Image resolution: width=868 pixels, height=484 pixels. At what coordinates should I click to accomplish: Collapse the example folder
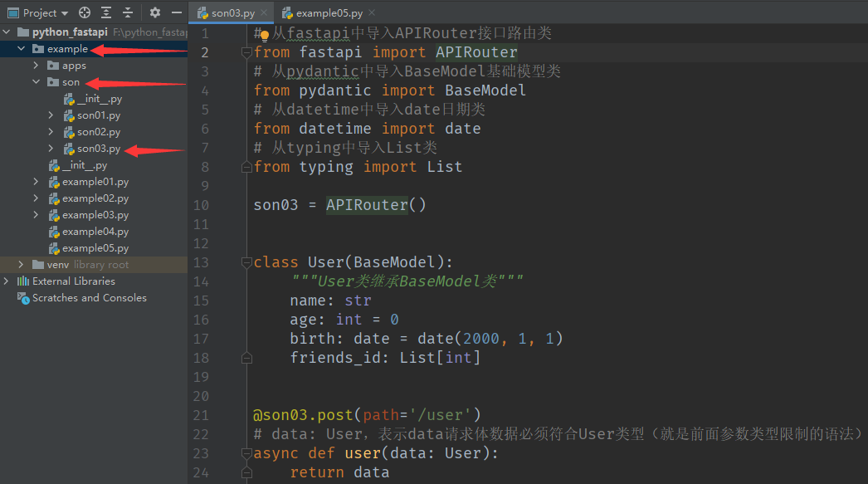[x=21, y=49]
